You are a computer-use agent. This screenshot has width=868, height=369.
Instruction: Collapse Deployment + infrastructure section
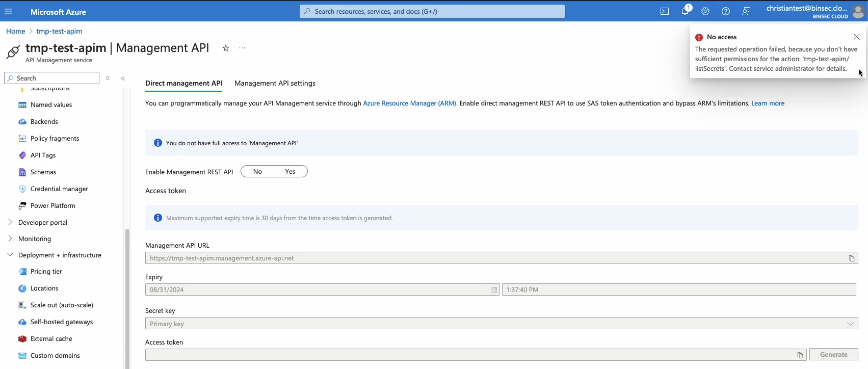pos(10,255)
